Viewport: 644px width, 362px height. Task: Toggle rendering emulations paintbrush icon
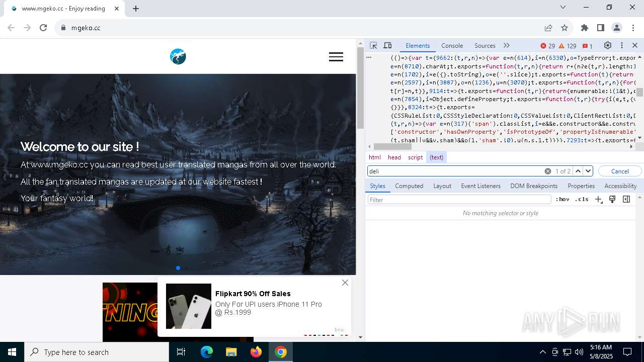tap(612, 200)
